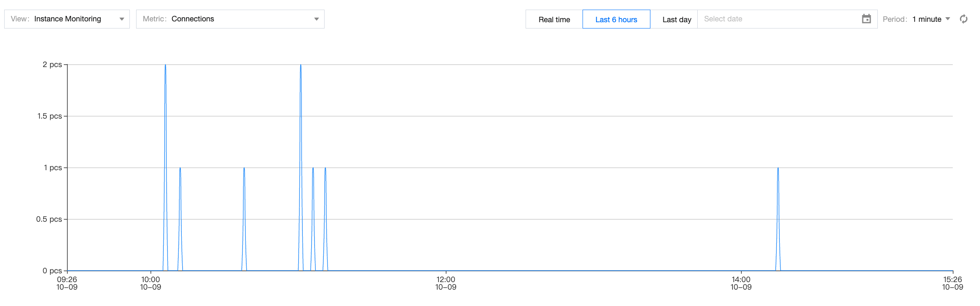Click the View selector's dropdown arrow
The height and width of the screenshot is (306, 980).
click(122, 19)
